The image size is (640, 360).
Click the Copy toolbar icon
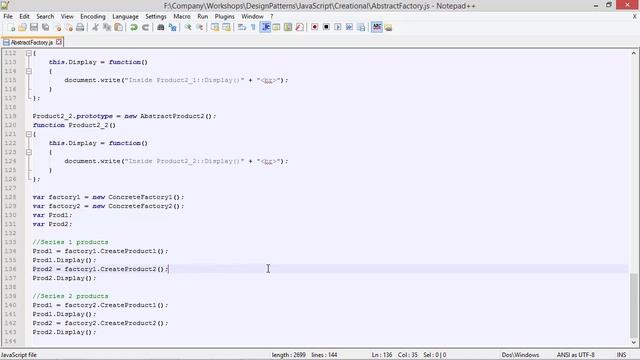click(x=107, y=27)
